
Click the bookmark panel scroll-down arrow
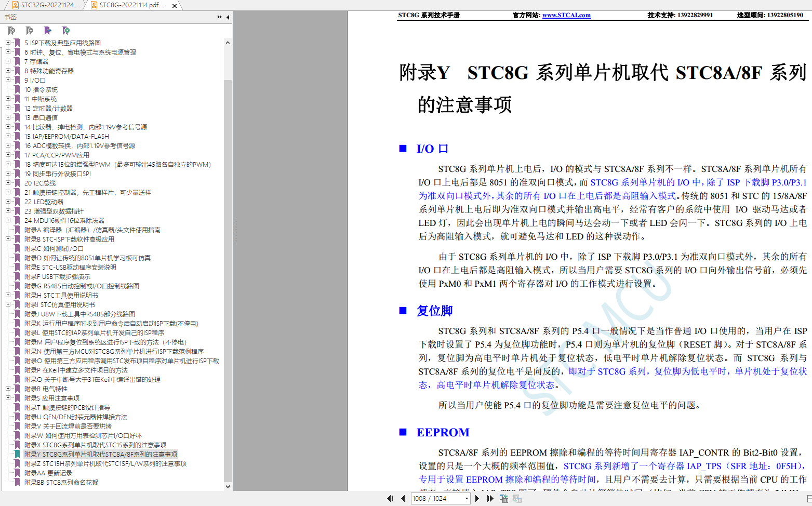(228, 487)
